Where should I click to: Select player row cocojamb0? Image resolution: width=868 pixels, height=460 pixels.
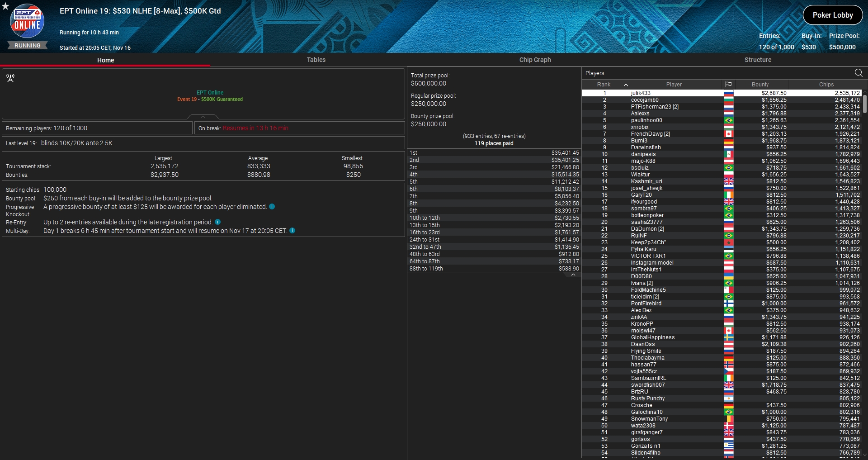coord(722,100)
